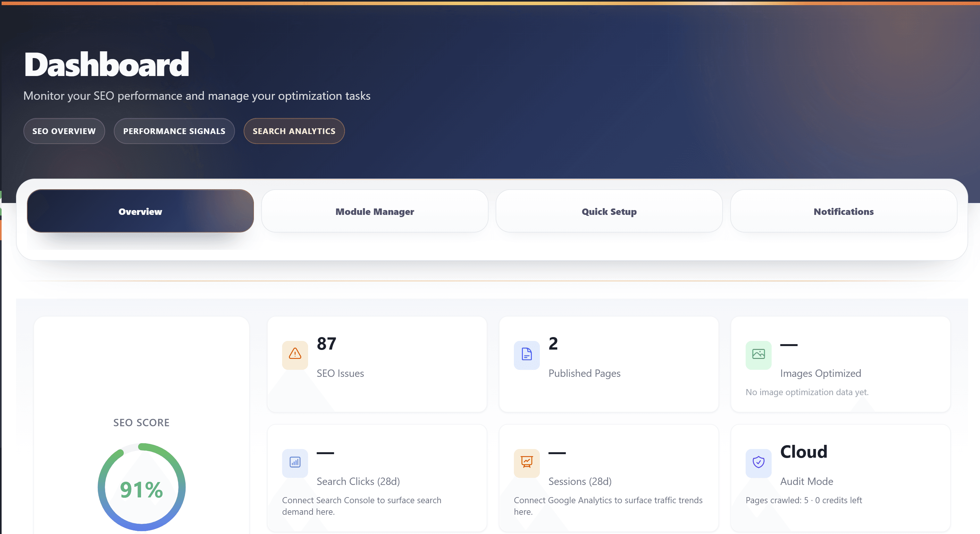Click the Images Optimized empty value dash
980x534 pixels.
(789, 345)
